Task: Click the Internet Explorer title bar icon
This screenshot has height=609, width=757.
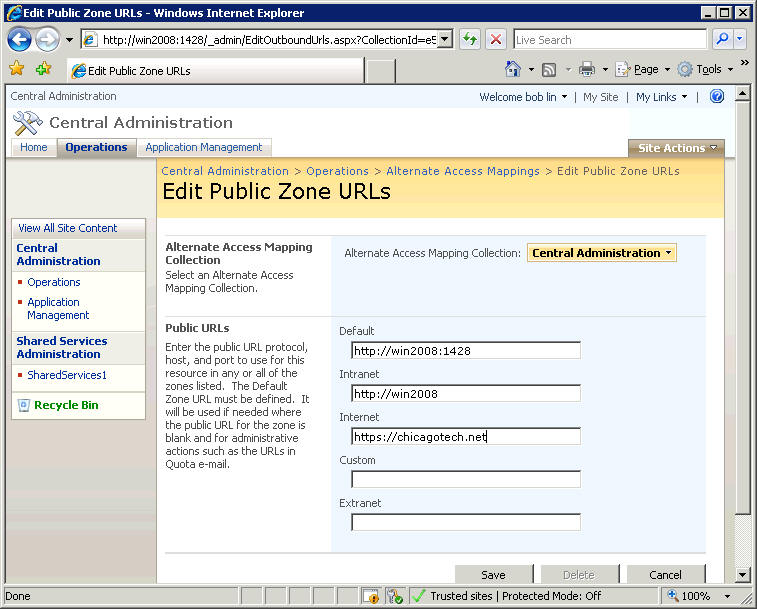Action: [x=14, y=13]
